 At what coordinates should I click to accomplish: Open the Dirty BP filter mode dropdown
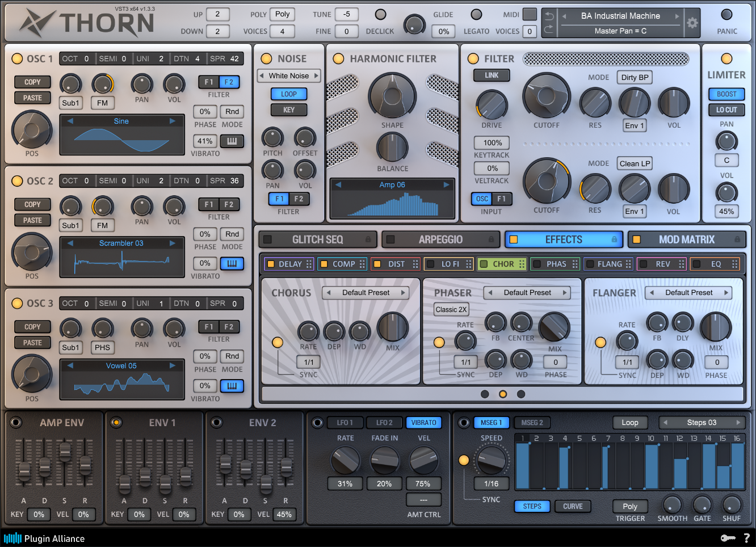coord(634,77)
